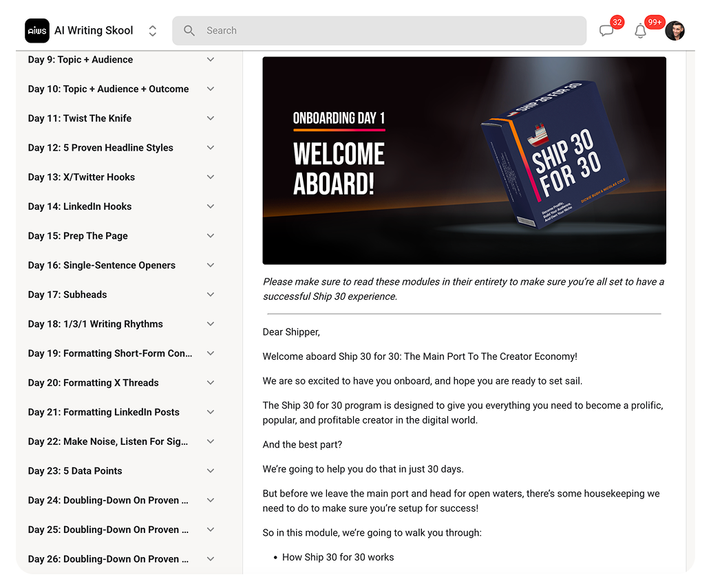Click the 'And the best part?' line
711x588 pixels.
[x=302, y=444]
